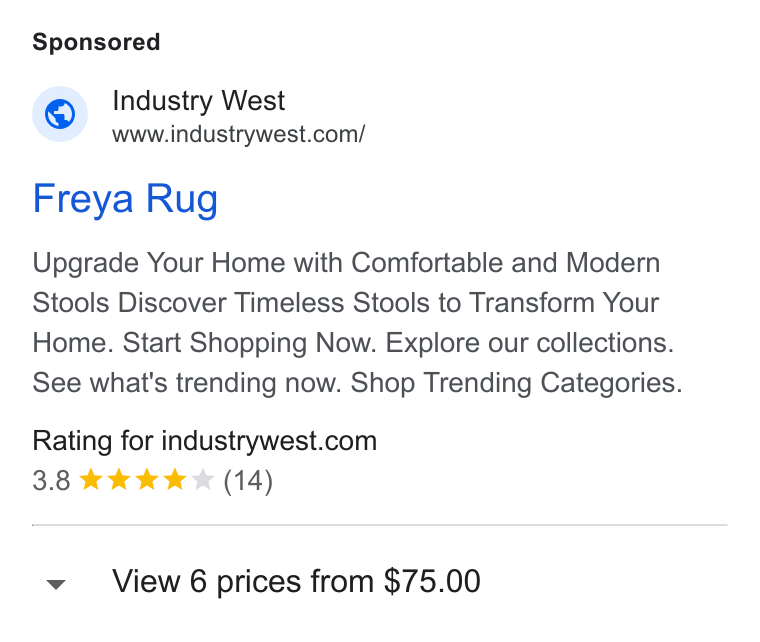
Task: Click ad description starting Upgrade Your Home
Action: [x=357, y=323]
